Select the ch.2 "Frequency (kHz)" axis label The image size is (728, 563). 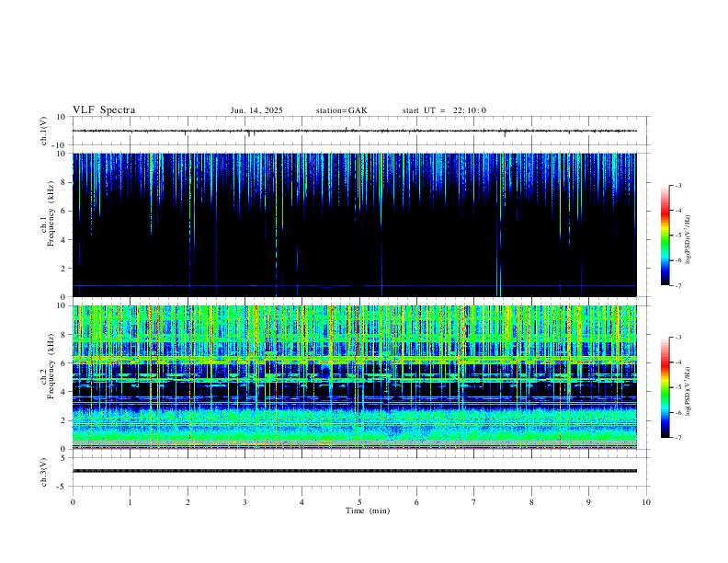[51, 366]
